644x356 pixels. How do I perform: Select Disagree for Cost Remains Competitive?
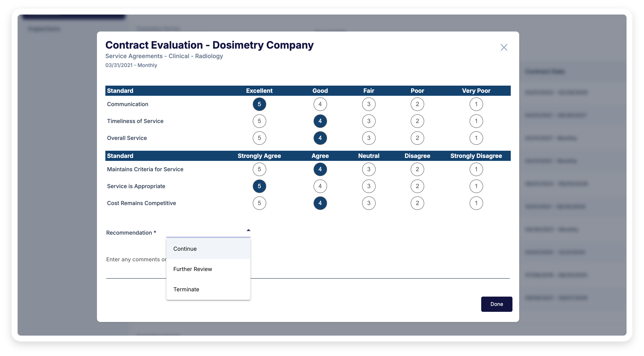(x=417, y=203)
